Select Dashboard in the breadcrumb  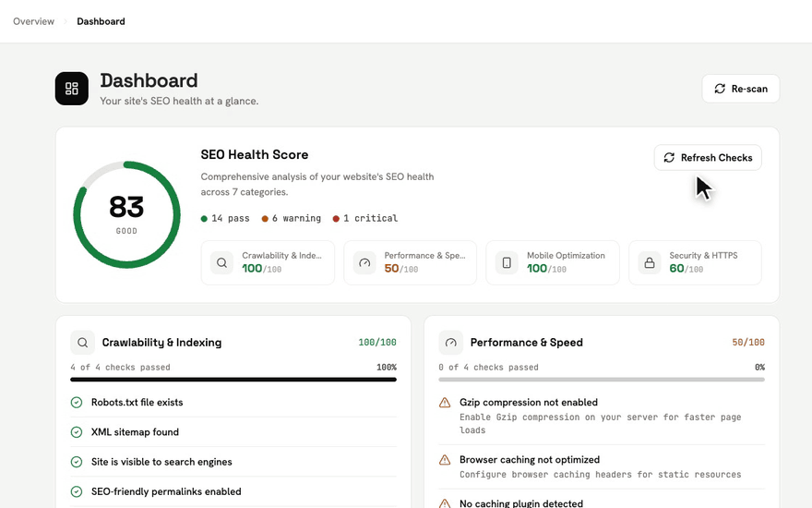tap(101, 21)
